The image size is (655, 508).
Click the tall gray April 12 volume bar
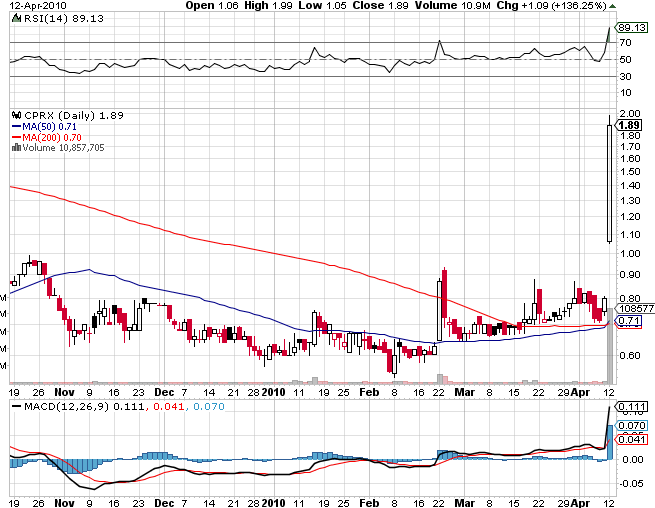(x=610, y=346)
